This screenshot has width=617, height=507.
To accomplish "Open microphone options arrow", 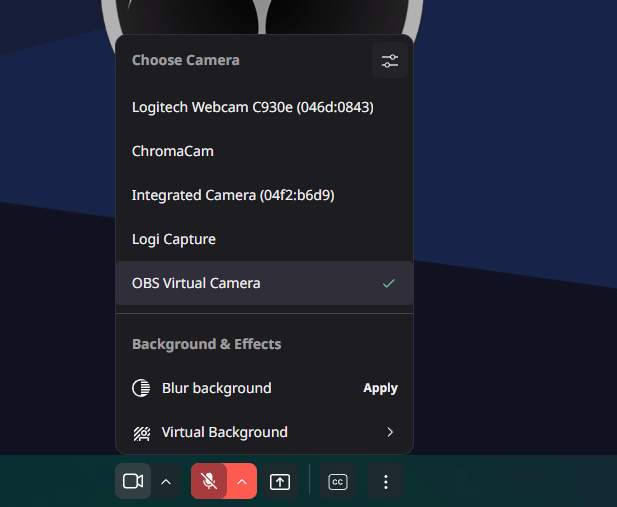I will coord(242,481).
